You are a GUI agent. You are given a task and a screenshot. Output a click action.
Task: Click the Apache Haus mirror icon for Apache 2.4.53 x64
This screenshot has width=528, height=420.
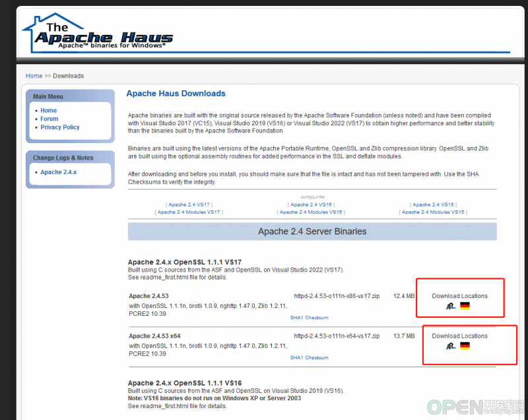451,346
